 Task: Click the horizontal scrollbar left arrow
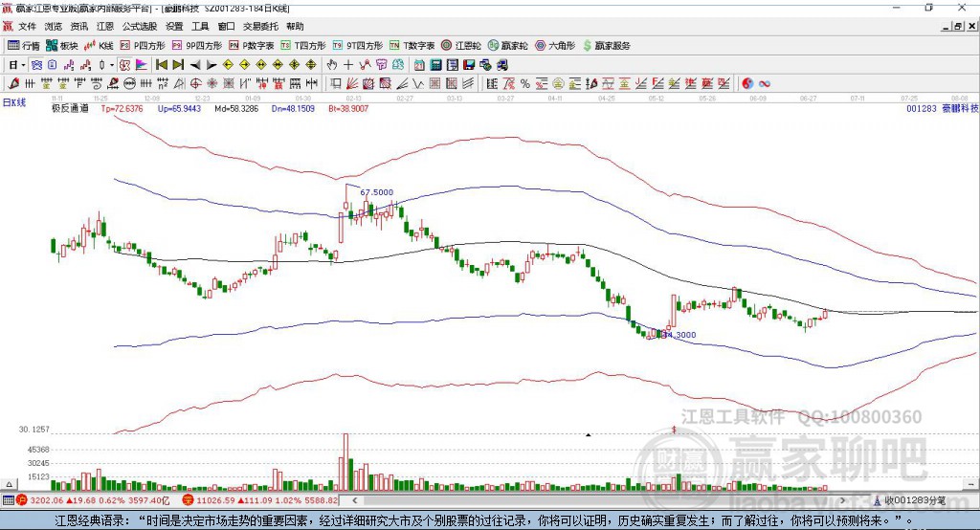(354, 500)
